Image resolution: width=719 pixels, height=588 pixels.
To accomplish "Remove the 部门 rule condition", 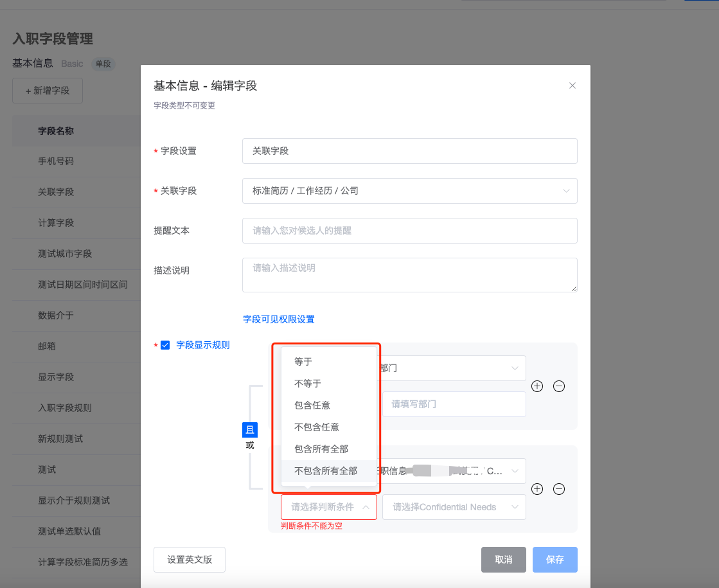I will pos(559,386).
